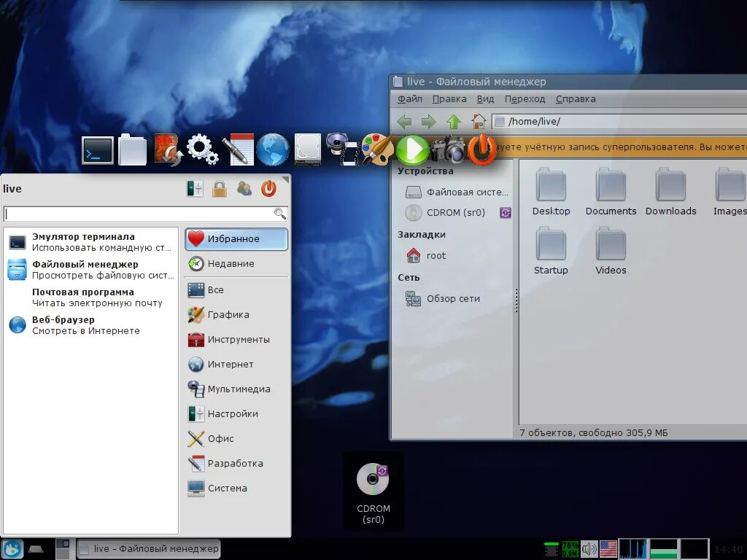747x560 pixels.
Task: Open the red software updater dock icon
Action: pos(168,150)
